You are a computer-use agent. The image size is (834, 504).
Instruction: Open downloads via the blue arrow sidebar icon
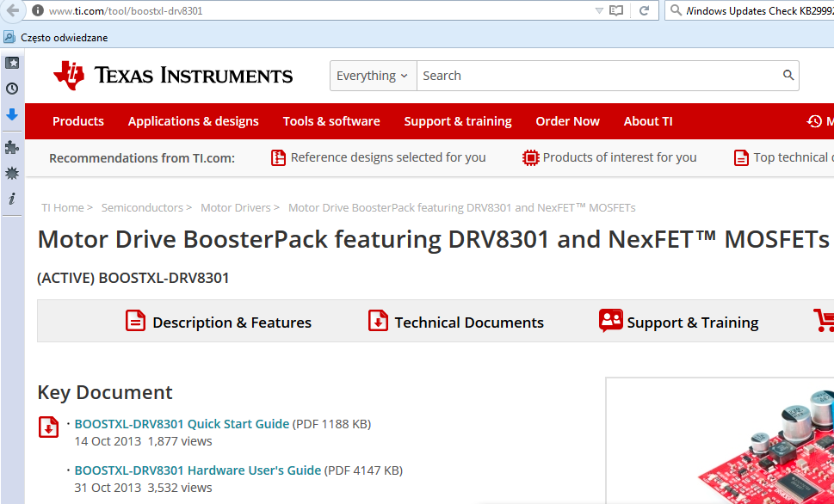12,114
